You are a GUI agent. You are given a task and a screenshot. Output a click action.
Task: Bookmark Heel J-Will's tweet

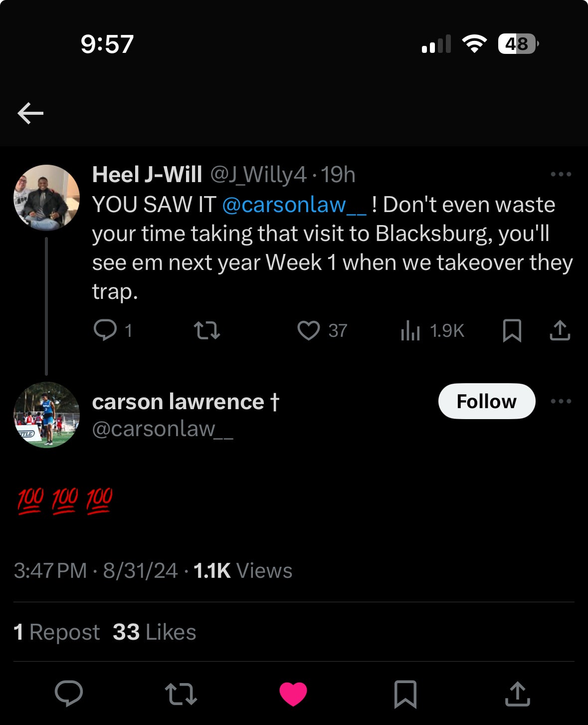512,330
